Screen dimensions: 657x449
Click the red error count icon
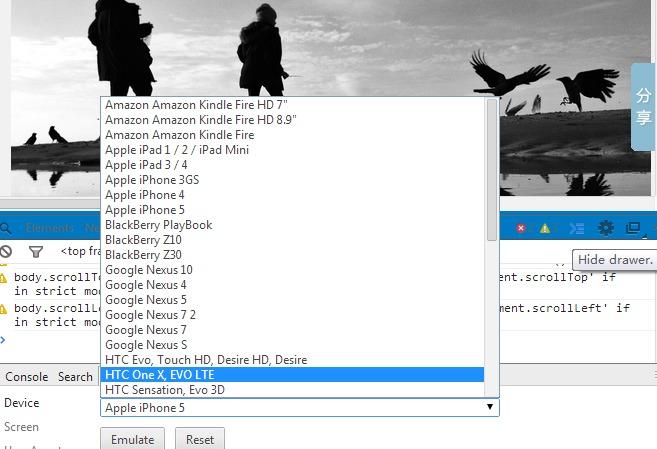(521, 228)
